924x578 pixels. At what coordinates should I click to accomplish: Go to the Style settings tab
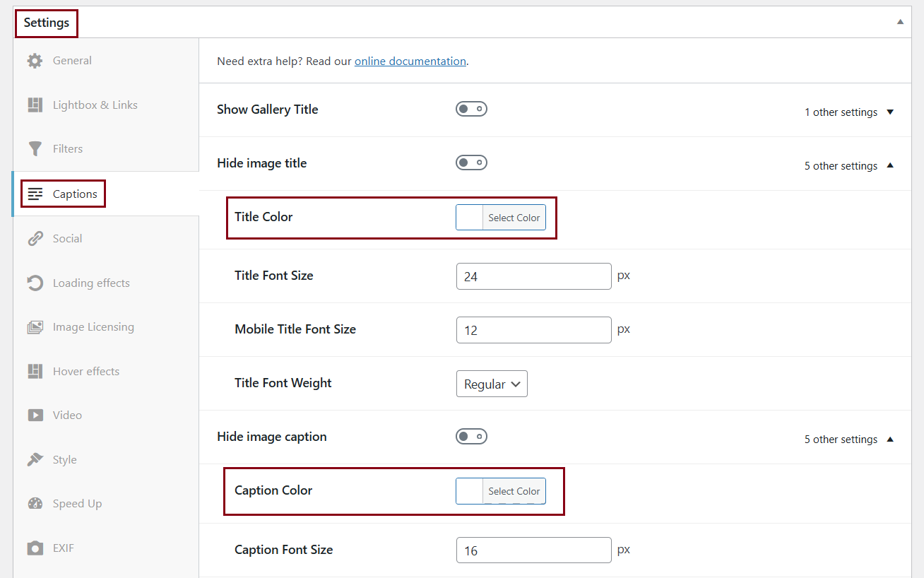pos(64,460)
